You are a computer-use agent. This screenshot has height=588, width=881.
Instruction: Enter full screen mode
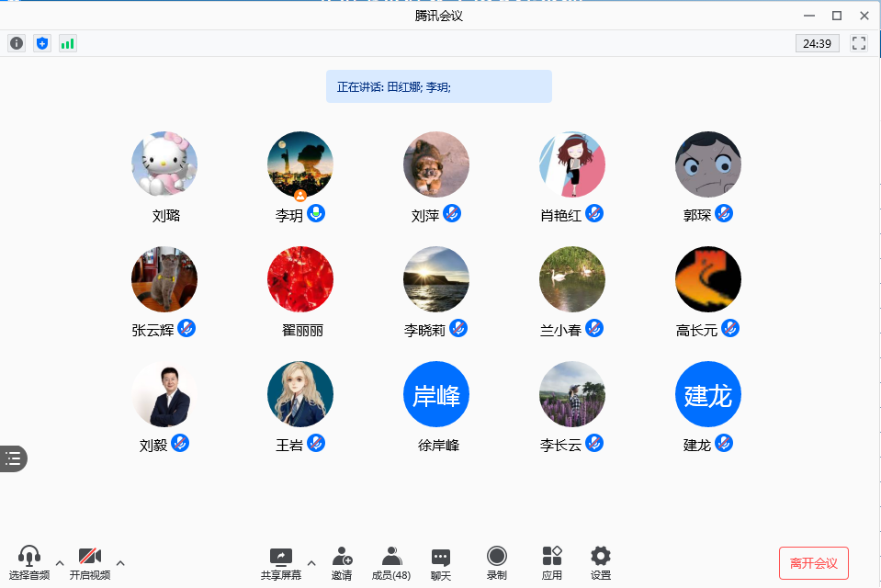point(859,43)
